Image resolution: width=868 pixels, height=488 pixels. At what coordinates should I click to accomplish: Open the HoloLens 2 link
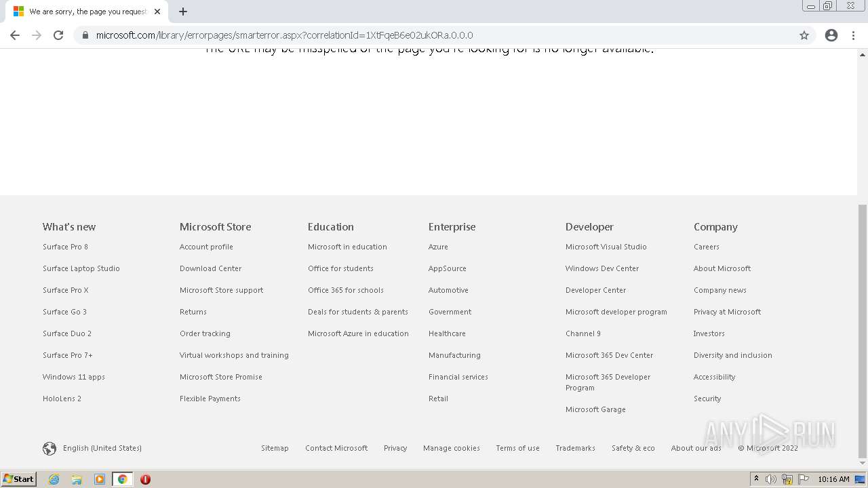(x=62, y=399)
